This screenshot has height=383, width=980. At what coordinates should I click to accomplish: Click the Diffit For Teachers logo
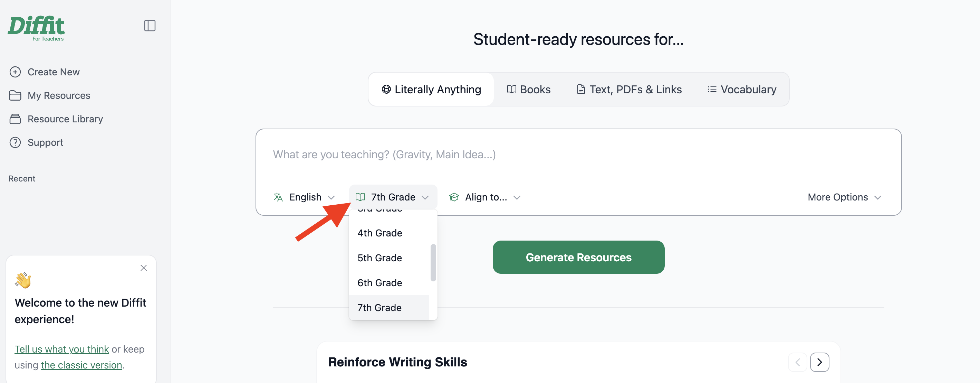click(x=37, y=28)
